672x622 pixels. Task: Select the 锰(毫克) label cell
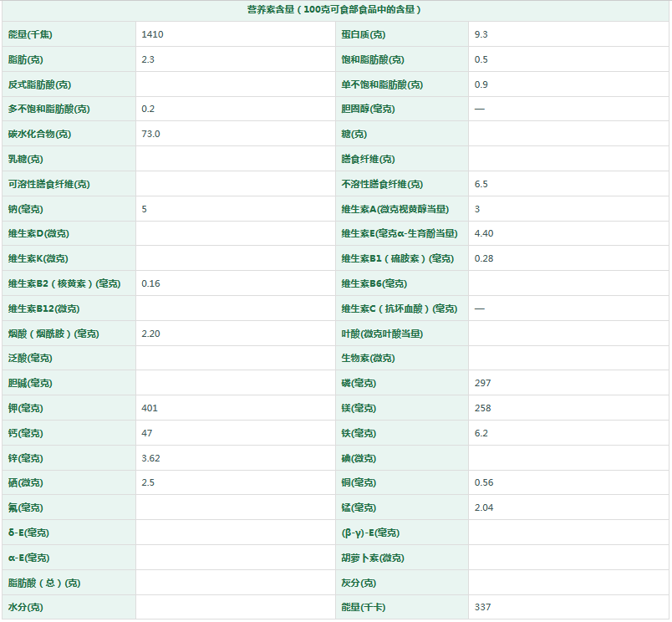[x=359, y=507]
